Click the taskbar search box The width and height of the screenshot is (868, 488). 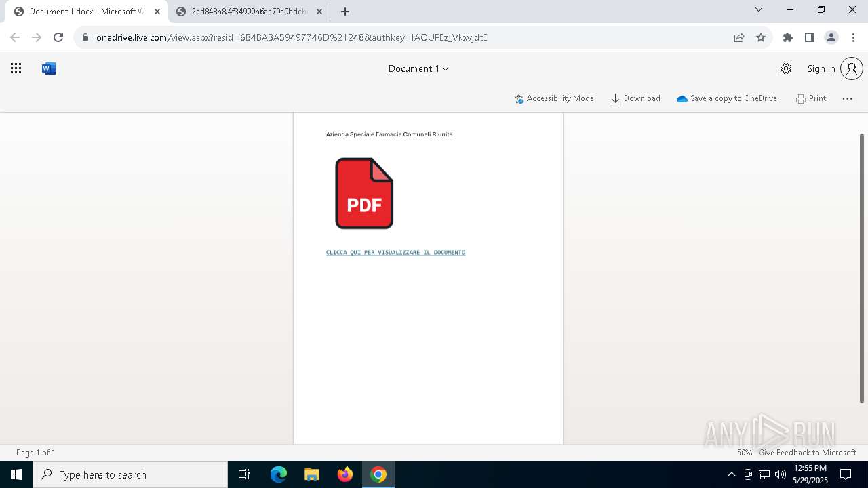click(130, 474)
